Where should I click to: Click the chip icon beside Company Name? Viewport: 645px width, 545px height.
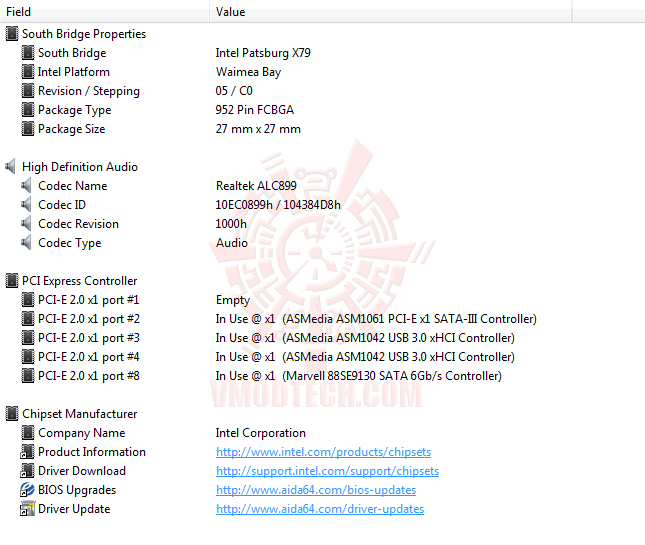click(28, 433)
